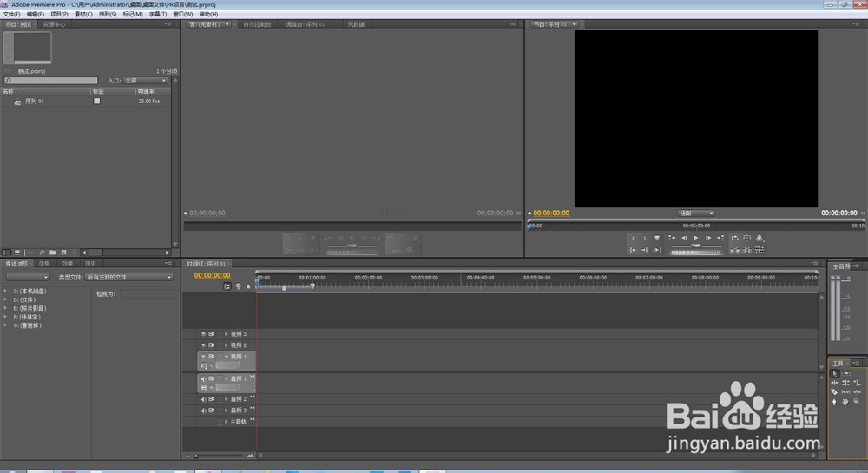
Task: Click the timeline zoom slider
Action: coord(219,456)
